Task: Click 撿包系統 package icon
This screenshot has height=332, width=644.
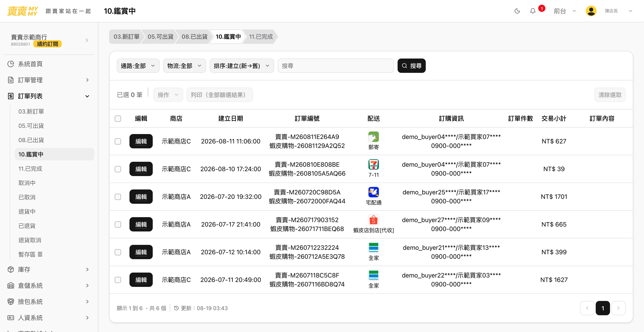Action: tap(11, 302)
